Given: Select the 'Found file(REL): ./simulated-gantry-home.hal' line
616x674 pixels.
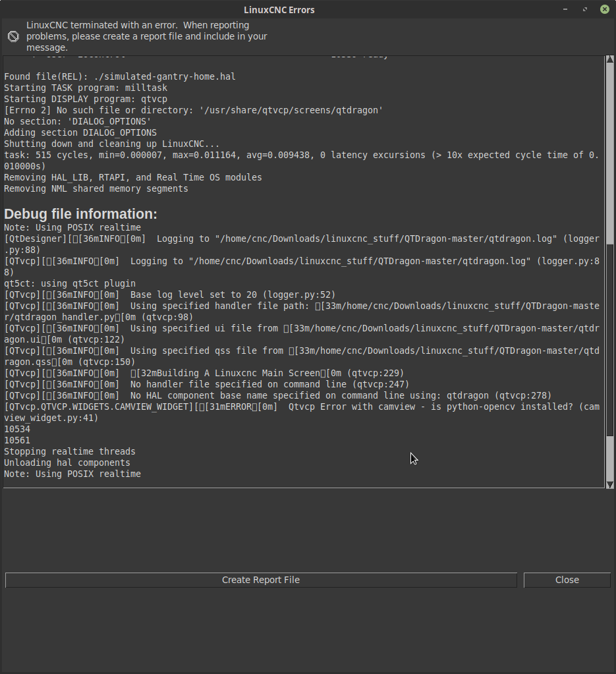Looking at the screenshot, I should pyautogui.click(x=120, y=76).
